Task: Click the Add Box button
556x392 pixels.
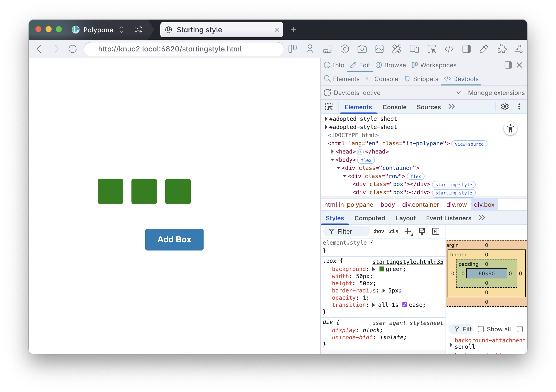Action: click(174, 239)
